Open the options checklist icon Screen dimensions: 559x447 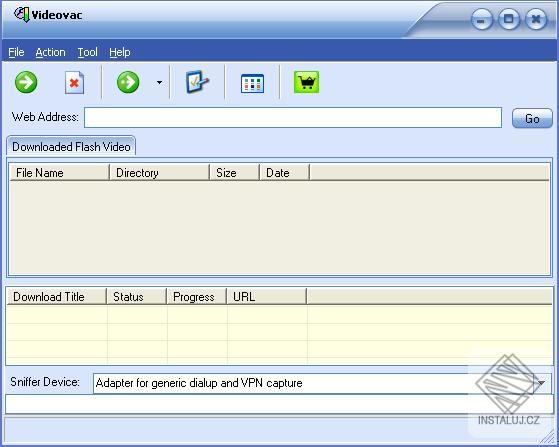[x=197, y=82]
